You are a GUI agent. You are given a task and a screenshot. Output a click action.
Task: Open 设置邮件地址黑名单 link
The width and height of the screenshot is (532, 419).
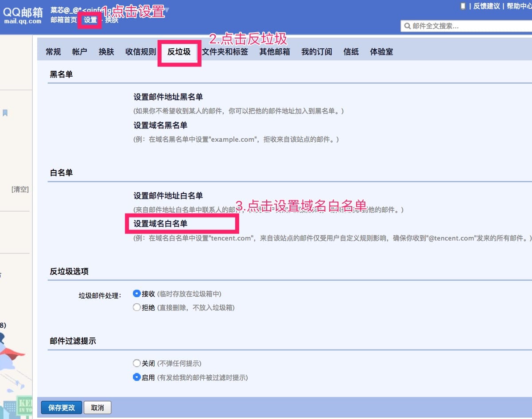(168, 97)
